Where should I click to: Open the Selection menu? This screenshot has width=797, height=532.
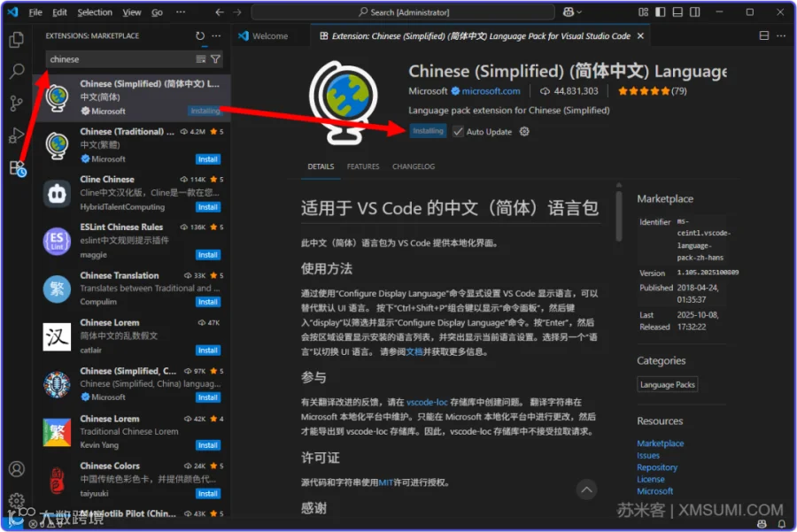click(95, 12)
